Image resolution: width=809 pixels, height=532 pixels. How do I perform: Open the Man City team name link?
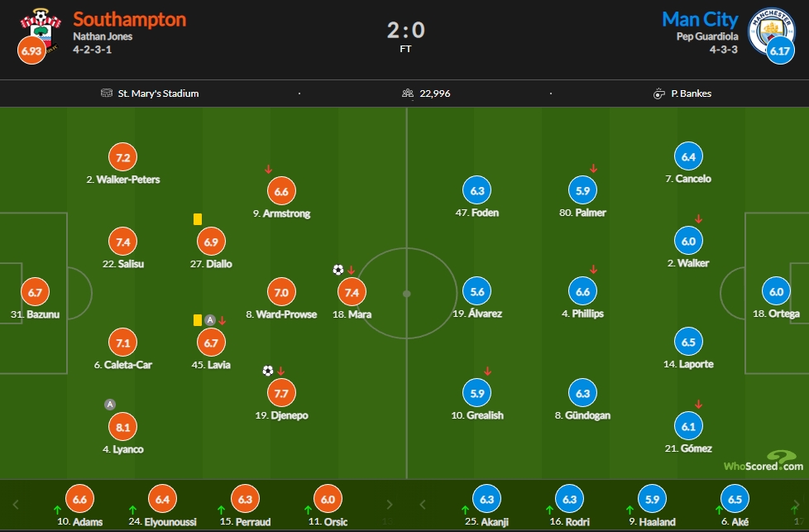[x=700, y=19]
